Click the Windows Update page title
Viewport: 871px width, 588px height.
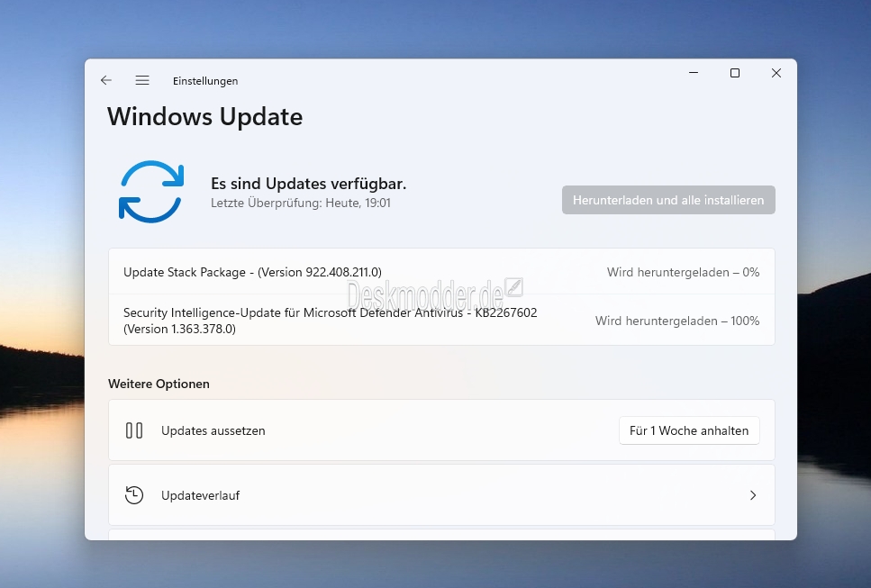click(x=205, y=116)
